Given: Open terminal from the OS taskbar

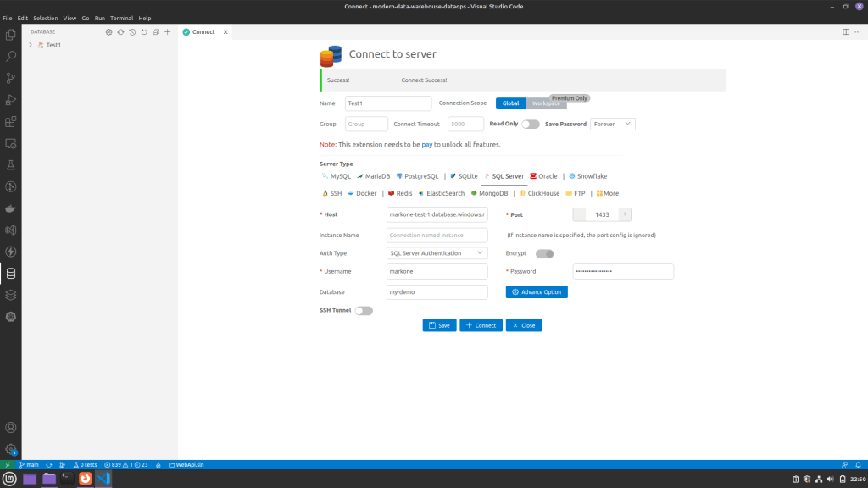Looking at the screenshot, I should click(x=67, y=479).
